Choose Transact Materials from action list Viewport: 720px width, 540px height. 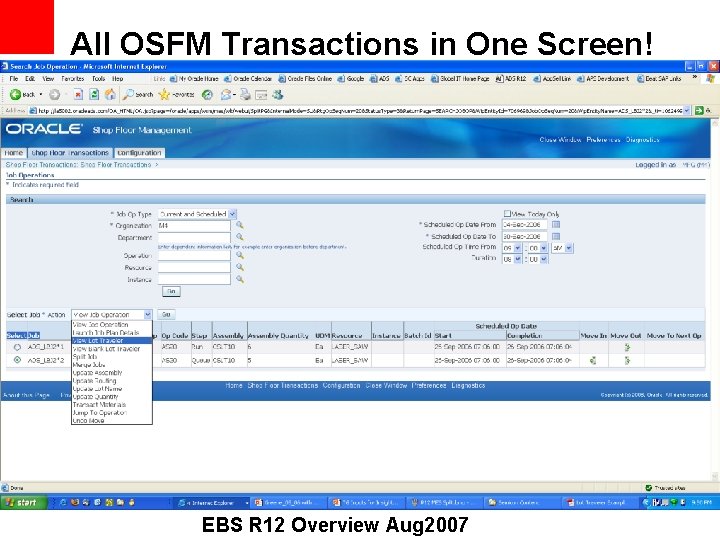pos(112,405)
